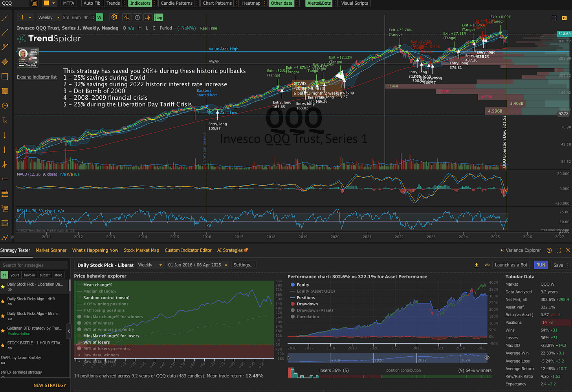Toggle Candle Patterns detection
Viewport: 572px width, 392px height.
click(176, 3)
